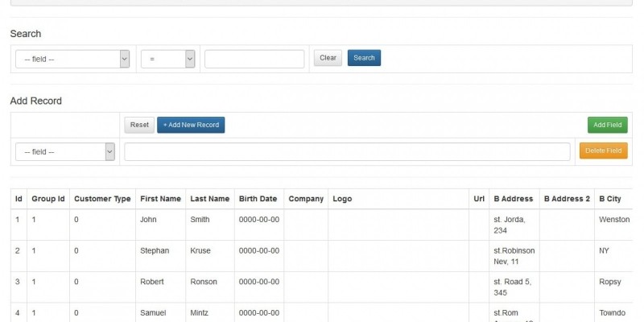Click the Id column header
Screen dimensions: 644x322
click(19, 199)
